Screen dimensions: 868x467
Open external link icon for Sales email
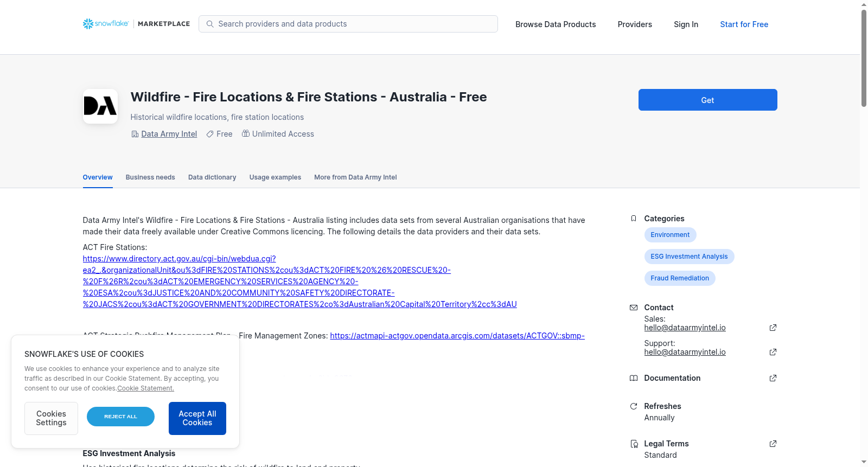point(773,328)
